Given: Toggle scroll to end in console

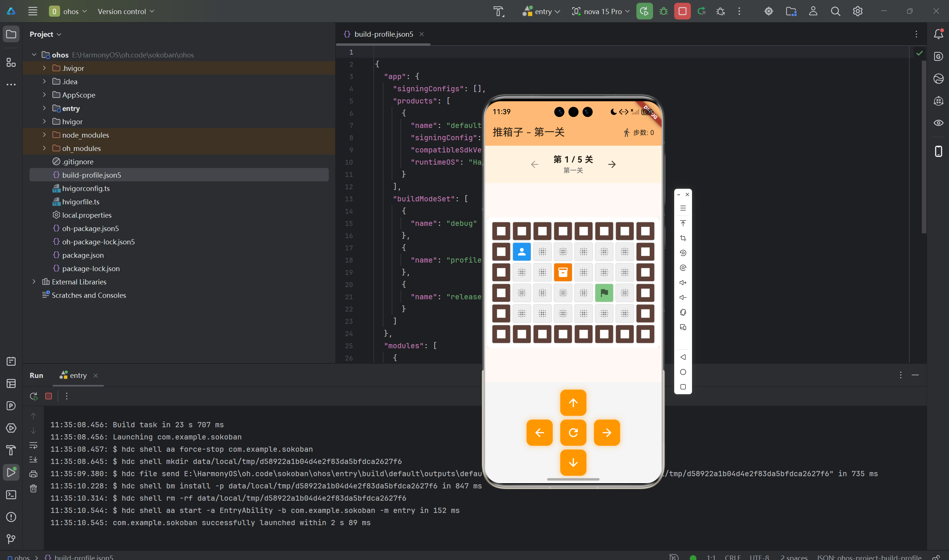Looking at the screenshot, I should [34, 459].
